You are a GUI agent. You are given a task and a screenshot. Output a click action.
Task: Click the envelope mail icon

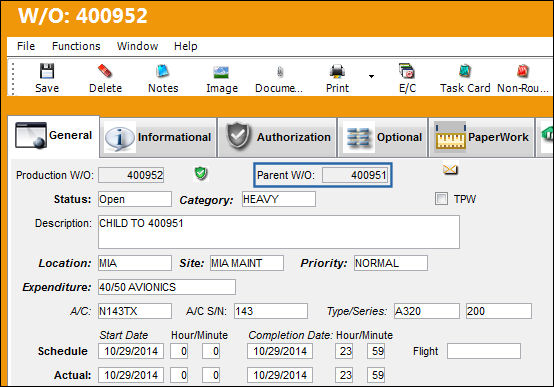pyautogui.click(x=450, y=170)
